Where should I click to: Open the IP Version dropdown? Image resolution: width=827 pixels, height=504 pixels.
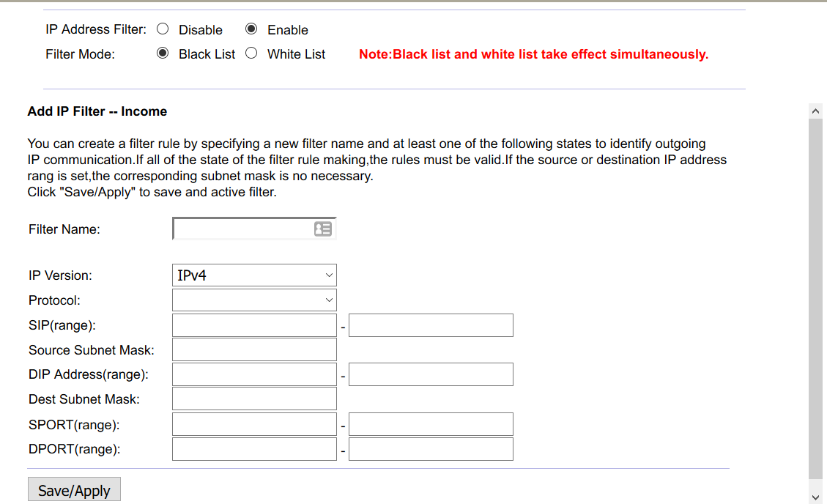pyautogui.click(x=254, y=275)
